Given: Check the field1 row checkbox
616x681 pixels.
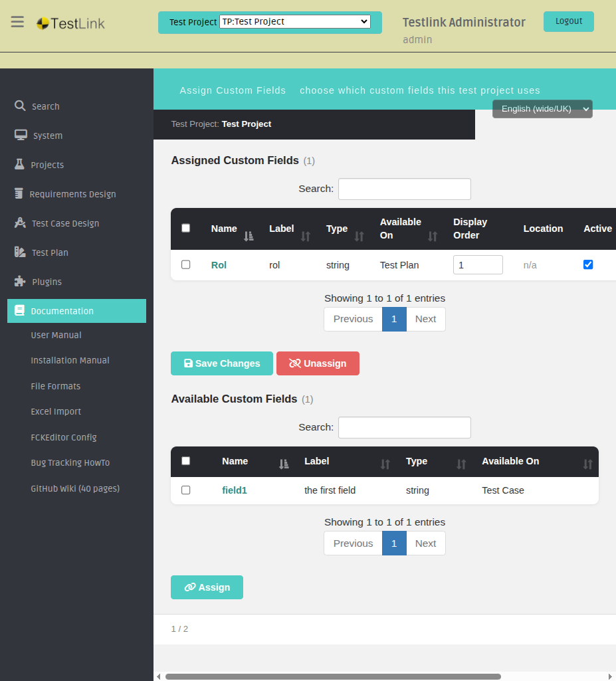Looking at the screenshot, I should coord(186,490).
